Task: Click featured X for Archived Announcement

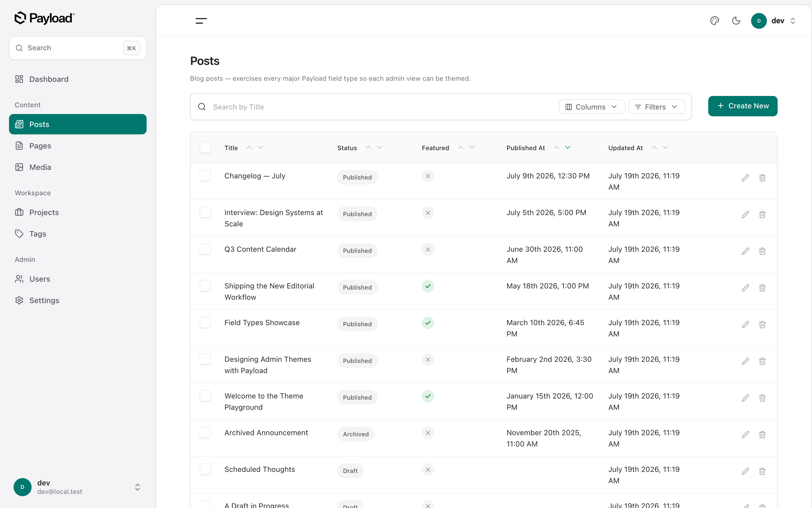Action: [x=428, y=433]
